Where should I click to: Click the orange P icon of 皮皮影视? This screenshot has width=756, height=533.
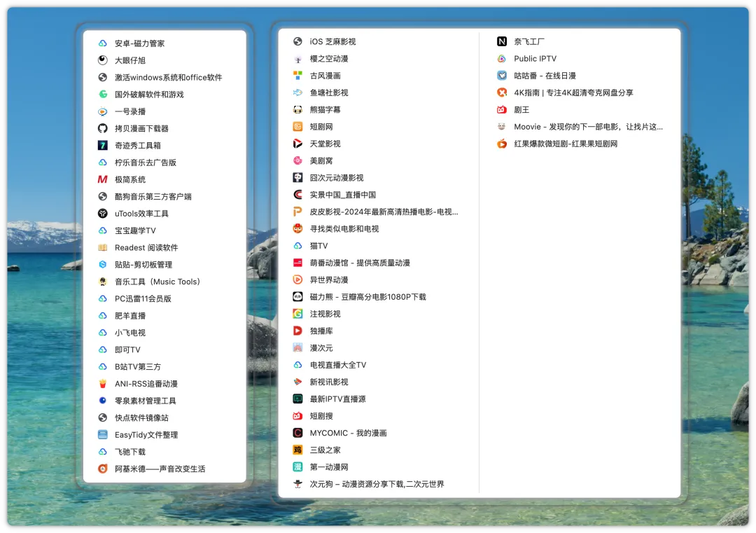(298, 212)
